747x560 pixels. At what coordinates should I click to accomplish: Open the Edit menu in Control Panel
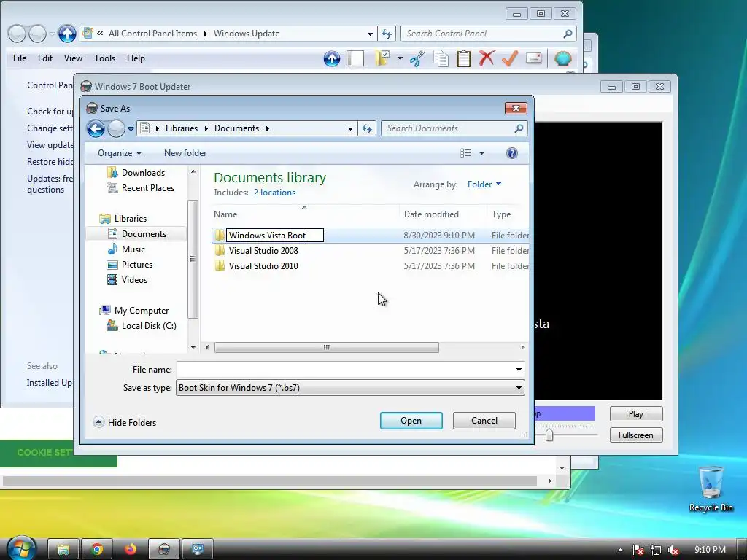coord(45,58)
